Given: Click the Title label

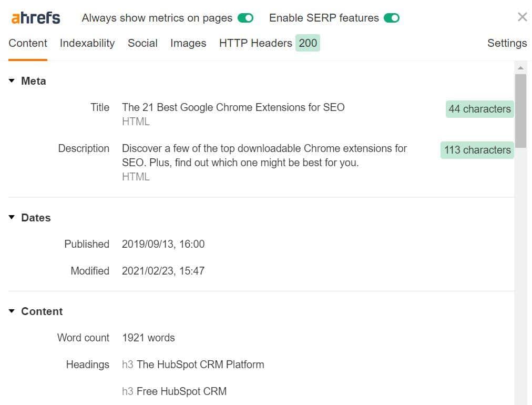Looking at the screenshot, I should tap(100, 107).
